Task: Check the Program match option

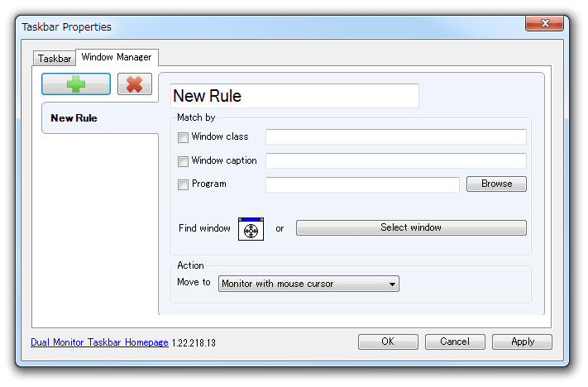Action: coord(183,184)
